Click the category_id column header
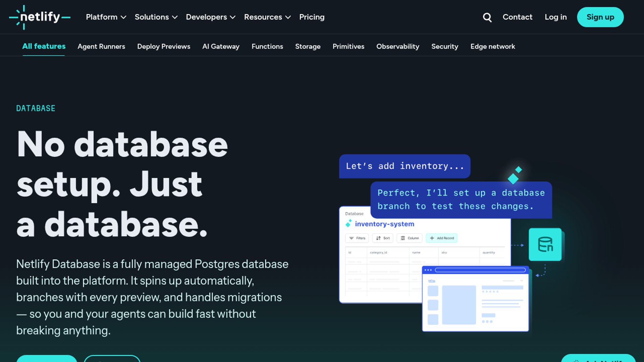 [x=378, y=252]
